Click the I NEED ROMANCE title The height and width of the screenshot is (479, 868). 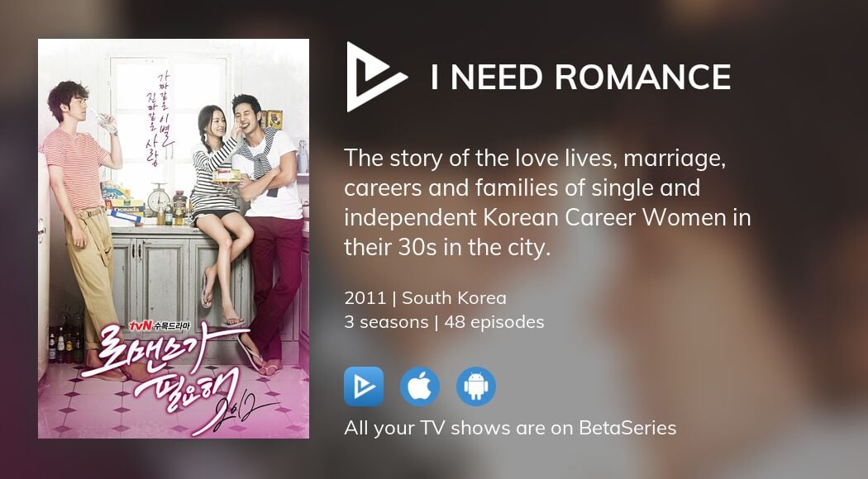coord(580,77)
